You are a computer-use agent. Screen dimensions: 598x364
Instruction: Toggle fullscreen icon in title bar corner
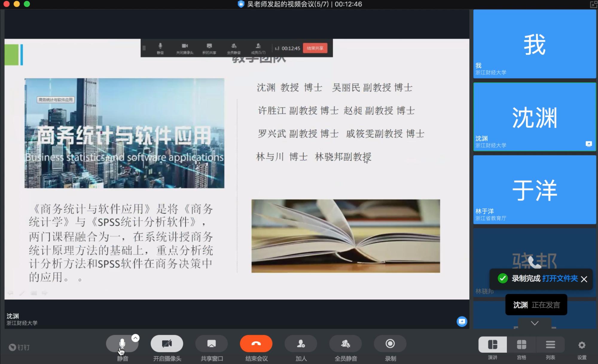(x=593, y=4)
